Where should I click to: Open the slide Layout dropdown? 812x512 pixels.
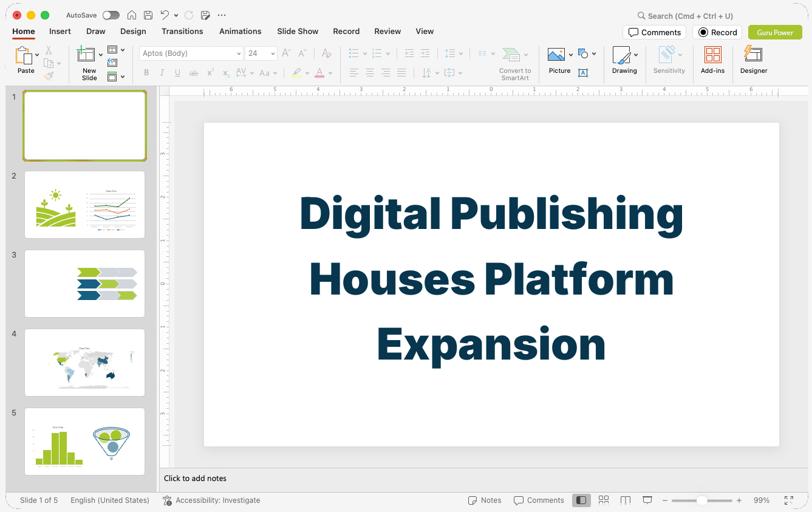pos(116,50)
